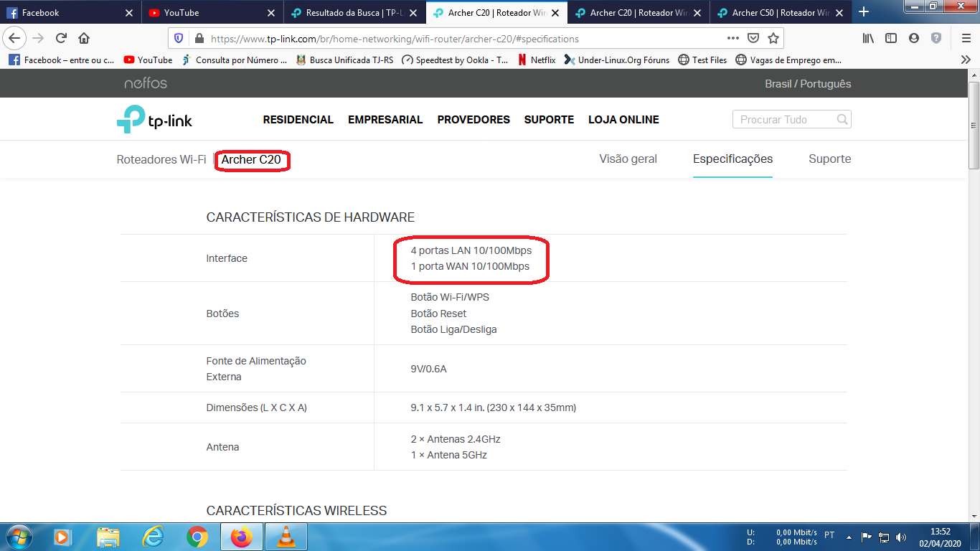The height and width of the screenshot is (551, 980).
Task: Click the Firefox taskbar button
Action: tap(242, 537)
